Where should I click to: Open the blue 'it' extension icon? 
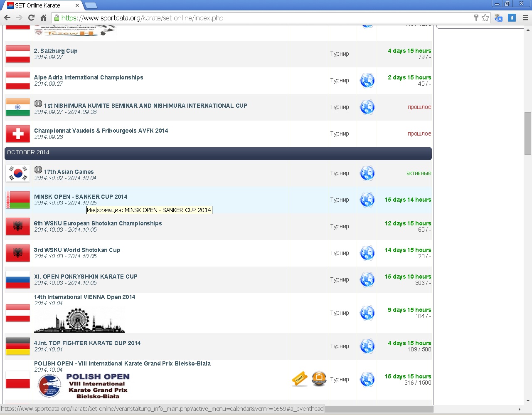click(512, 18)
